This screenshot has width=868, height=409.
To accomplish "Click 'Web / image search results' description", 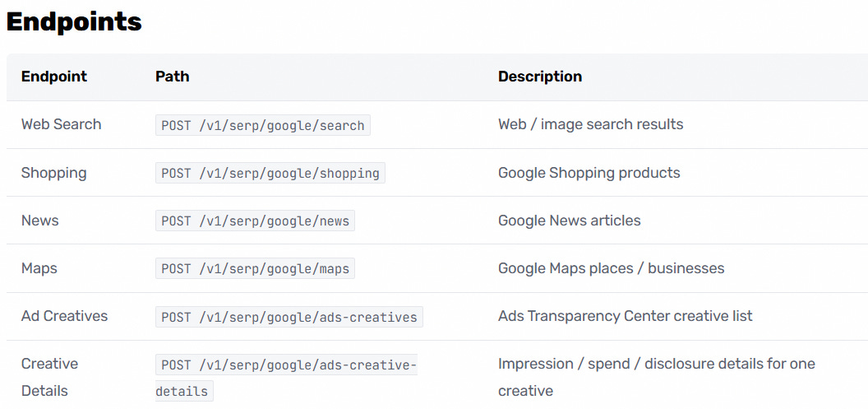I will pyautogui.click(x=591, y=124).
